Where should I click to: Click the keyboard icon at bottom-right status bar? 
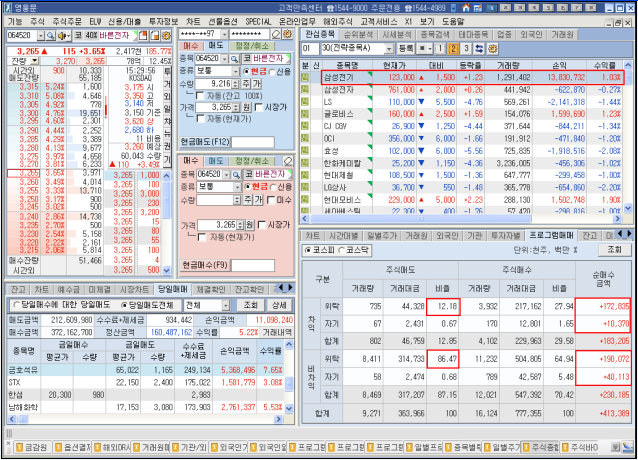(615, 447)
